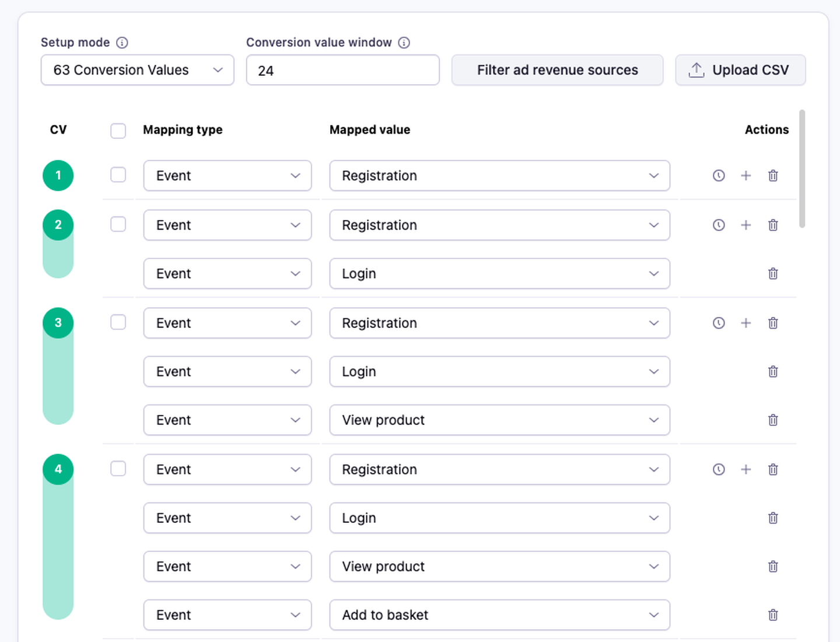Click the clock icon for CV 3

point(719,323)
